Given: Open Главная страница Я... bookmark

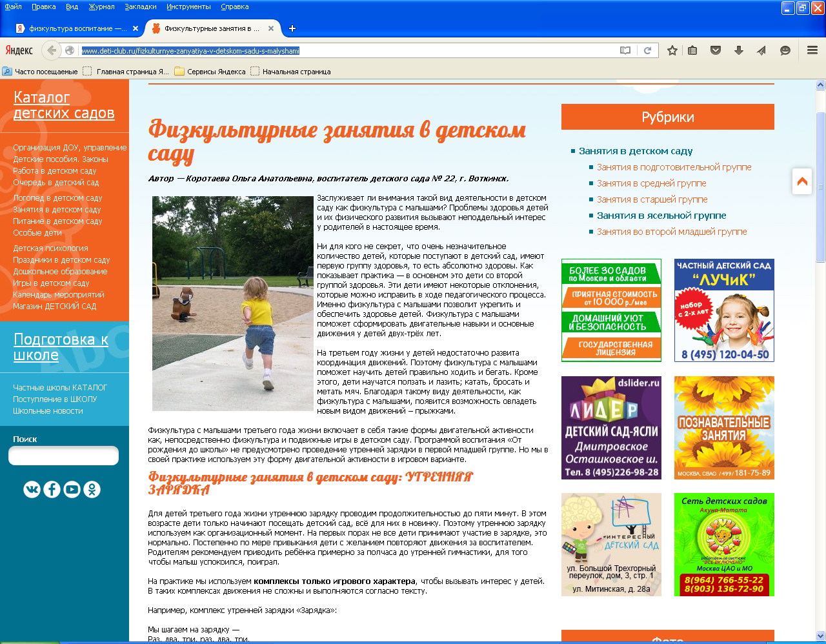Looking at the screenshot, I should [x=126, y=72].
